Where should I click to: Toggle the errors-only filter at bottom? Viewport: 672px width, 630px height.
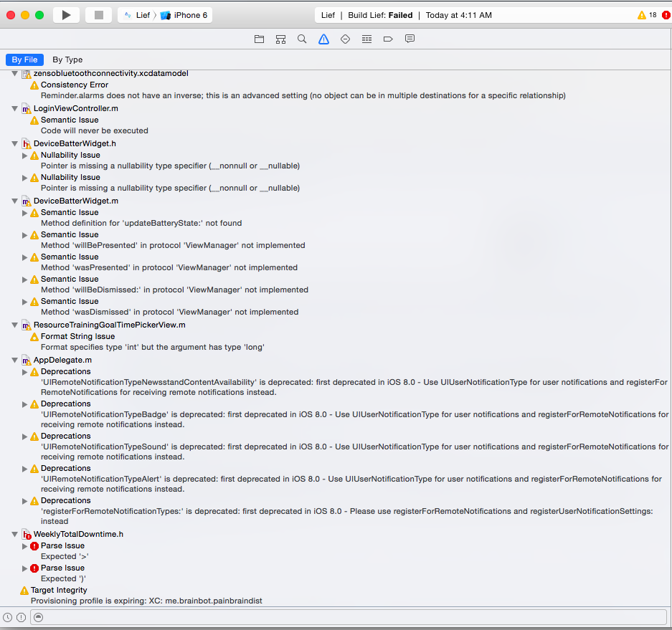point(21,617)
